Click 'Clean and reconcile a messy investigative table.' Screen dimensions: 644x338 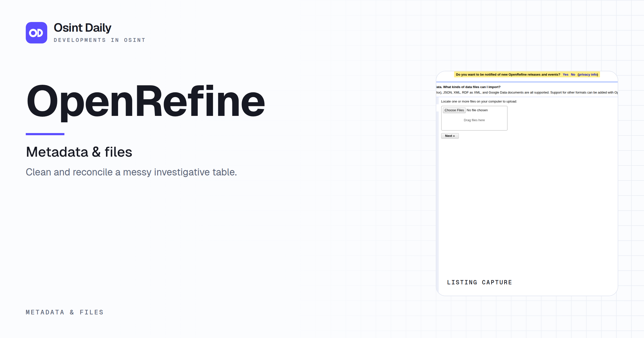pos(131,172)
